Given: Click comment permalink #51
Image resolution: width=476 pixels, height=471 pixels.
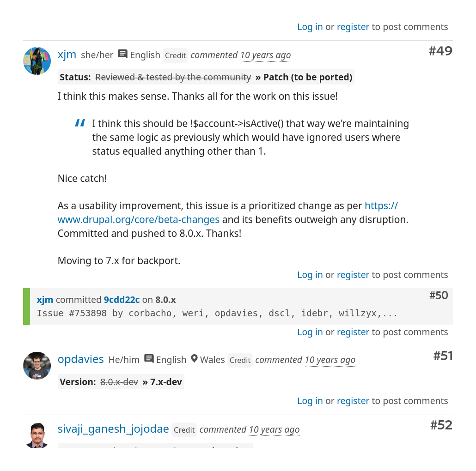Looking at the screenshot, I should [x=443, y=356].
